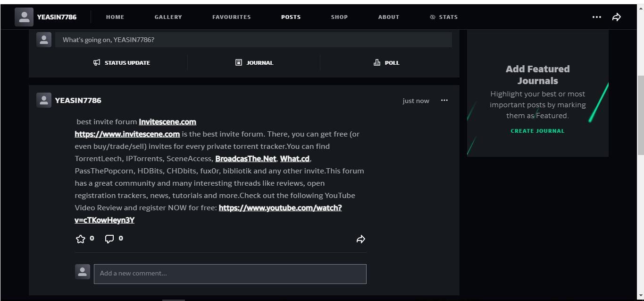Switch to the Shop tab

(339, 17)
